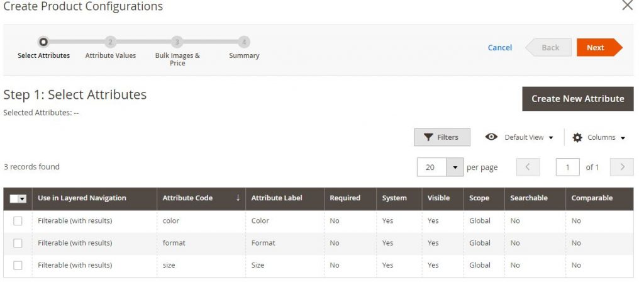This screenshot has width=644, height=306.
Task: Open the Filters button
Action: coord(442,137)
